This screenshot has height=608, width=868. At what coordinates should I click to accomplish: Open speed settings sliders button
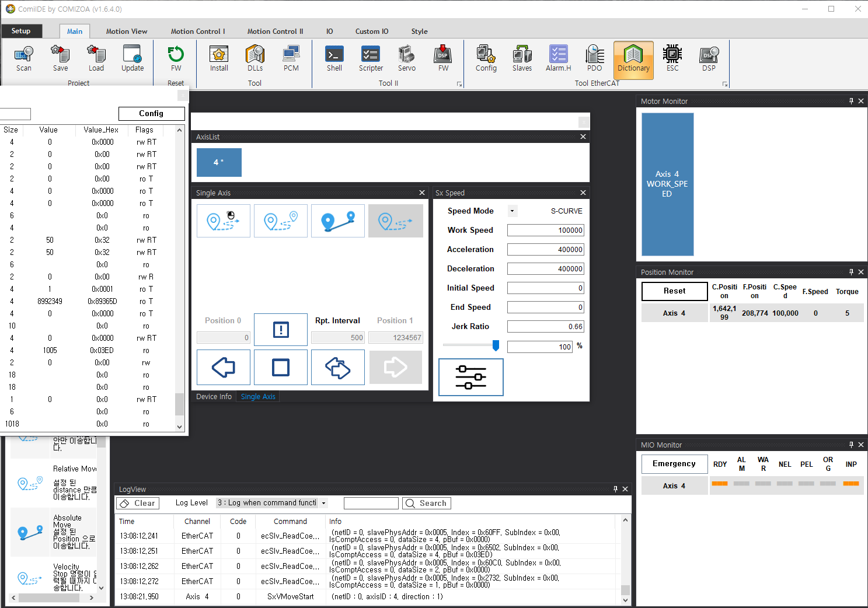click(x=470, y=377)
